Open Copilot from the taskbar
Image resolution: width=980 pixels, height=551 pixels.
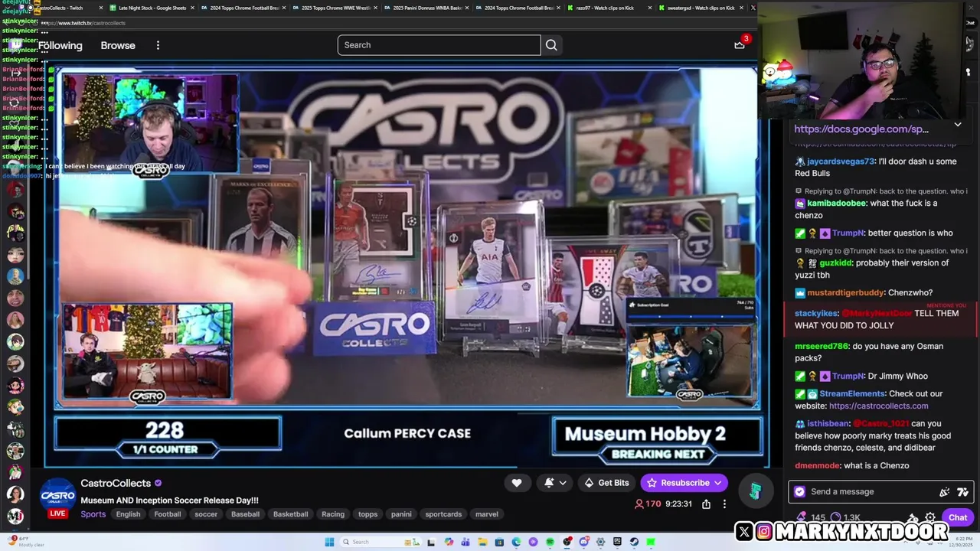(x=449, y=542)
